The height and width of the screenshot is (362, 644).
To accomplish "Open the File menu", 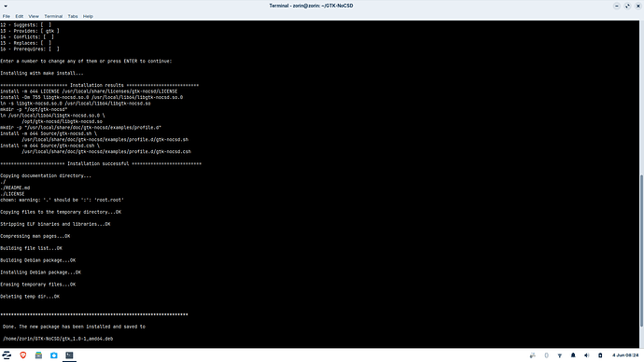I will pos(7,17).
